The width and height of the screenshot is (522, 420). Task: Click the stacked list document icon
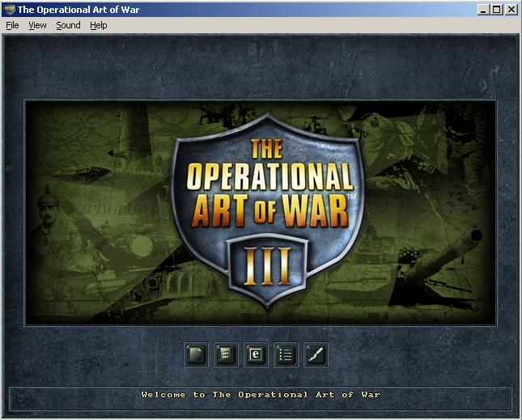[225, 354]
